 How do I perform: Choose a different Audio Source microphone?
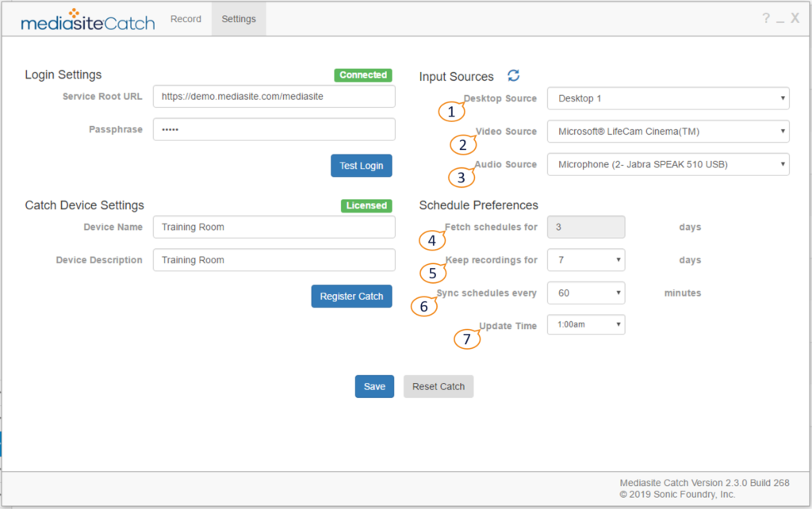point(668,164)
